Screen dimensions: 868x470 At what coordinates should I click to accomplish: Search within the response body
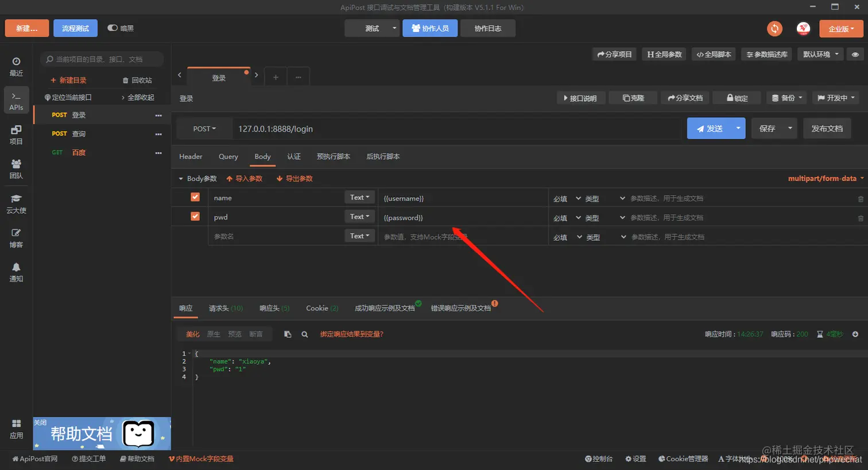[x=305, y=334]
